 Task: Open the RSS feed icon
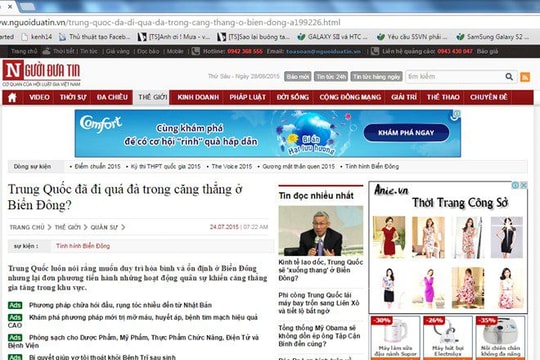point(525,77)
